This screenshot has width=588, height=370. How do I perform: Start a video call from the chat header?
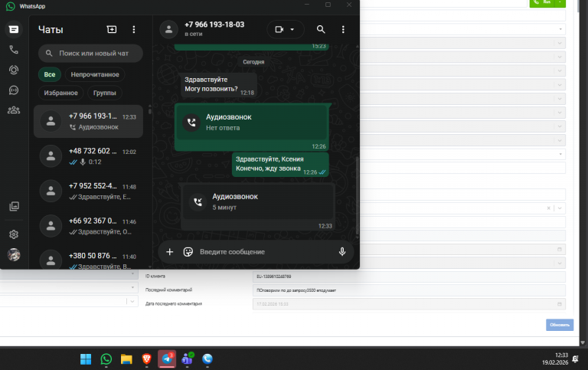point(279,29)
